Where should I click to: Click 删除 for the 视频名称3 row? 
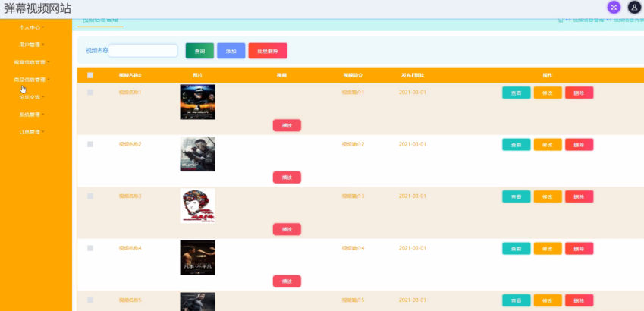pos(579,196)
